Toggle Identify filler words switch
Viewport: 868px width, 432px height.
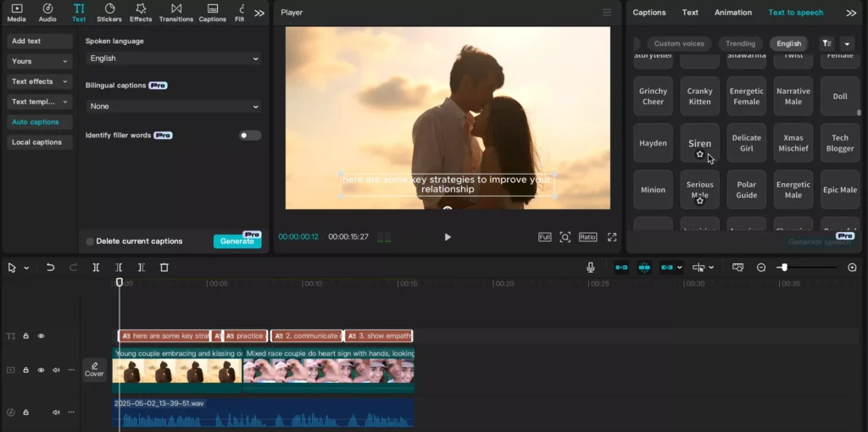click(x=250, y=136)
